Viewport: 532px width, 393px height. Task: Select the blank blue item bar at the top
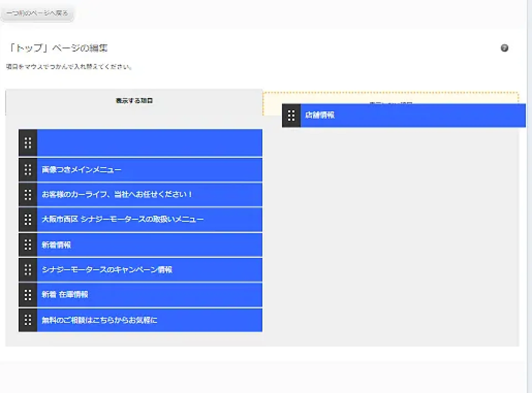coord(150,143)
